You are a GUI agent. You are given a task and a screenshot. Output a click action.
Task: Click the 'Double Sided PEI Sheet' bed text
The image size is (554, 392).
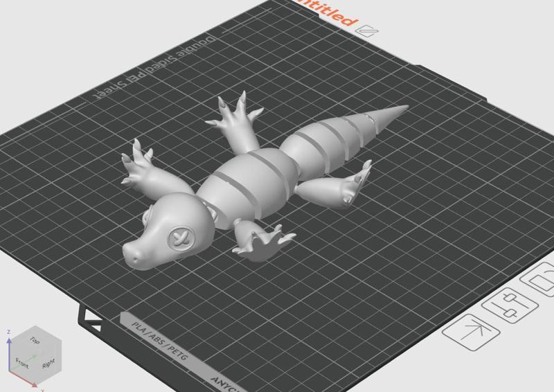point(153,67)
